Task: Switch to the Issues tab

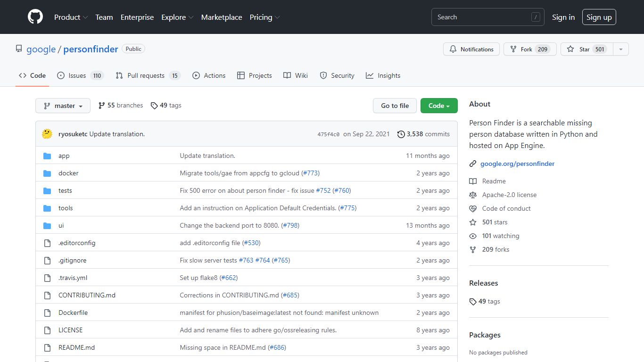Action: pos(80,75)
